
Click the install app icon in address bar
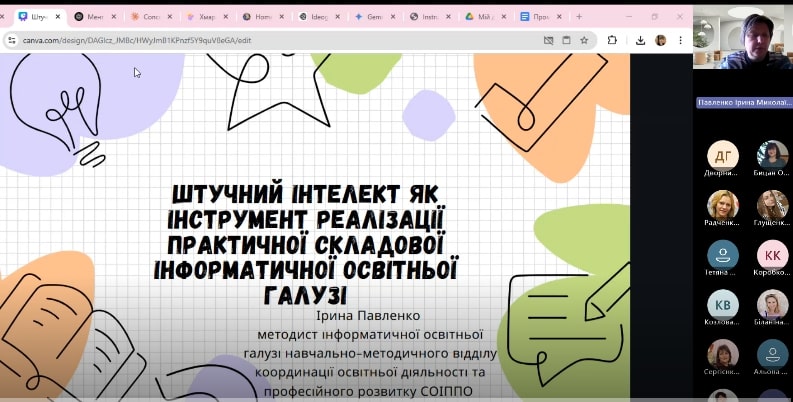point(566,40)
